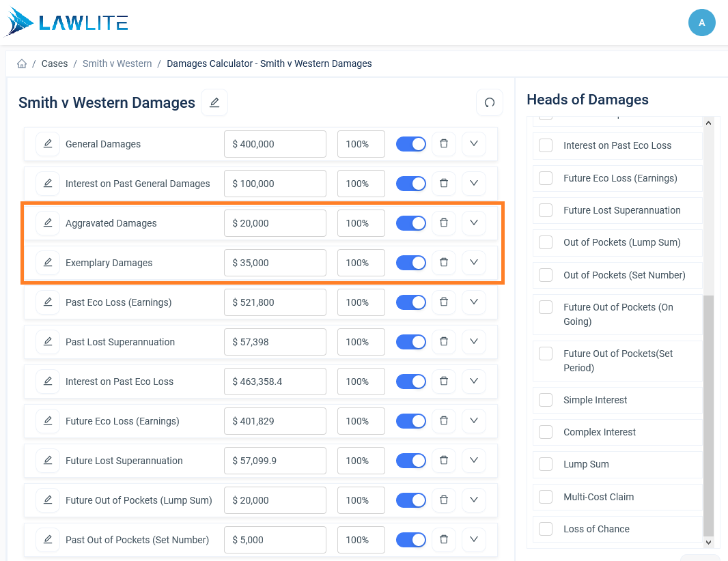This screenshot has height=561, width=728.
Task: Edit the Exemplary Damages entry
Action: pos(48,263)
